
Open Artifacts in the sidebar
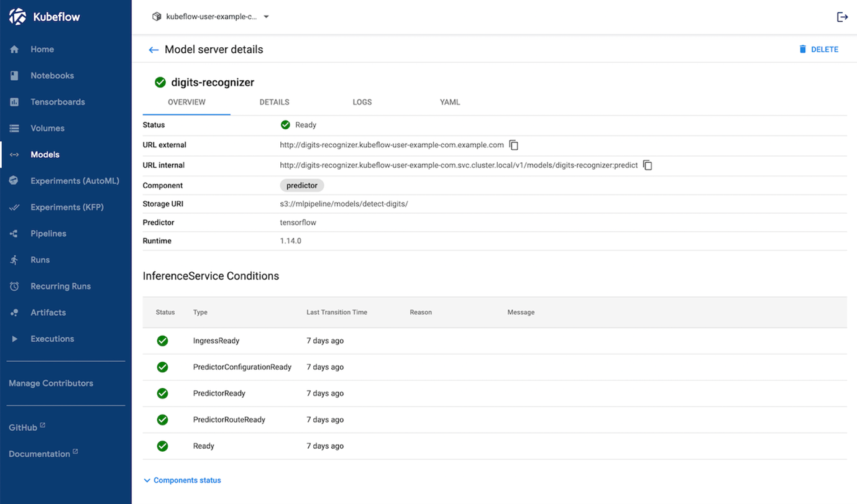coord(48,313)
